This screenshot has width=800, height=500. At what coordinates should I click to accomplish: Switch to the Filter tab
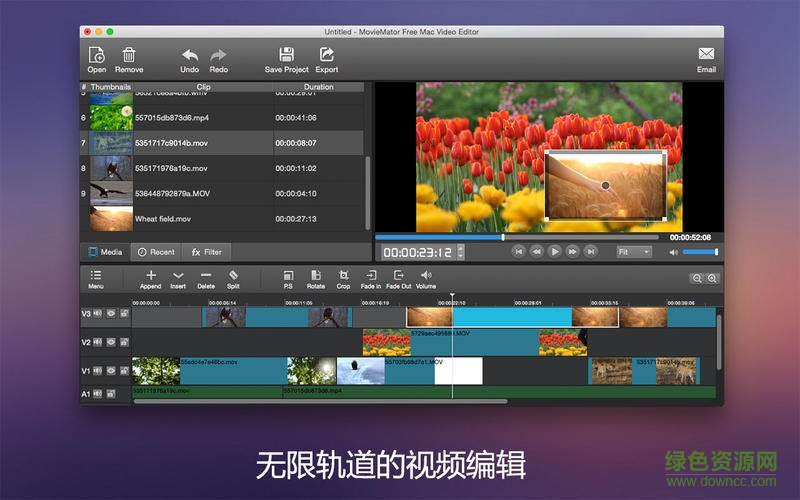point(207,252)
